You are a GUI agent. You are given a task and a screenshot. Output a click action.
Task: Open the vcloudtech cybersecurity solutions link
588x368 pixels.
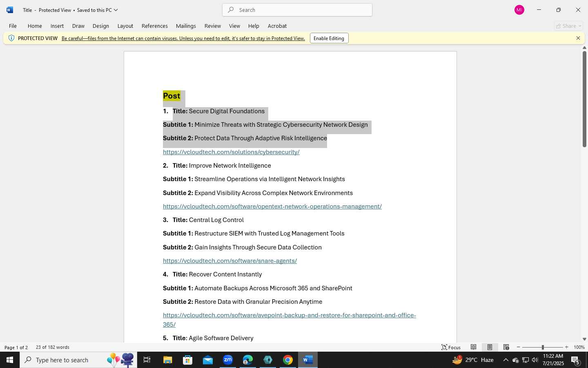(x=231, y=152)
